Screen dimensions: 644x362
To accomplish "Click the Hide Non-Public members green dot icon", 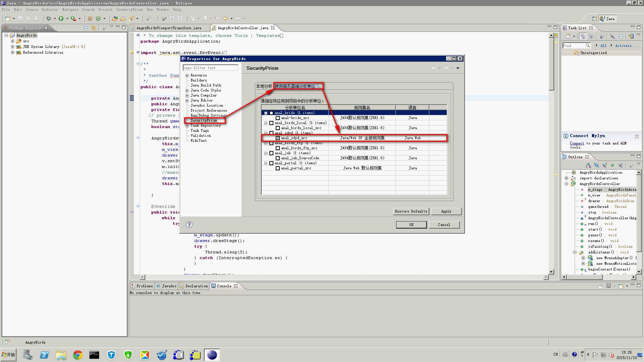I will coord(612,165).
